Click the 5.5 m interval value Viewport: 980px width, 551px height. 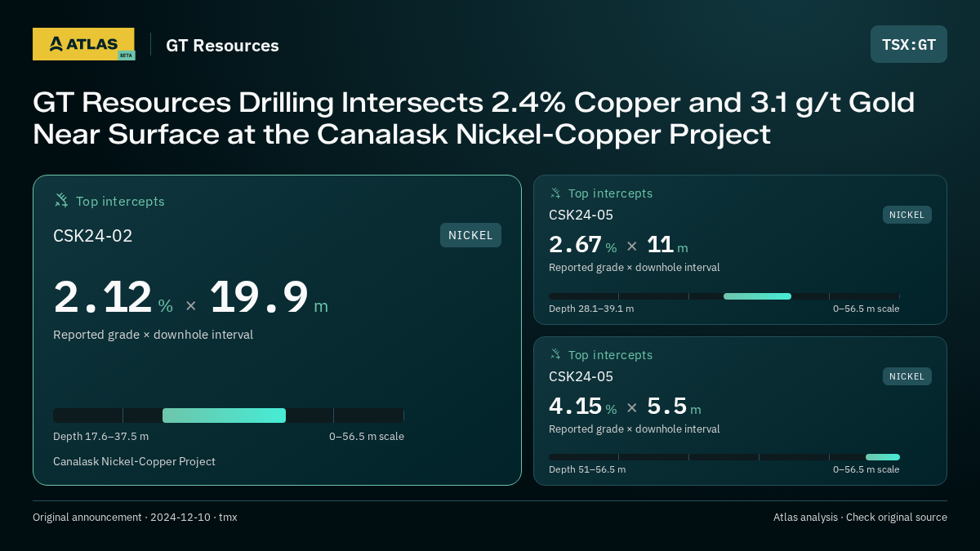click(674, 407)
